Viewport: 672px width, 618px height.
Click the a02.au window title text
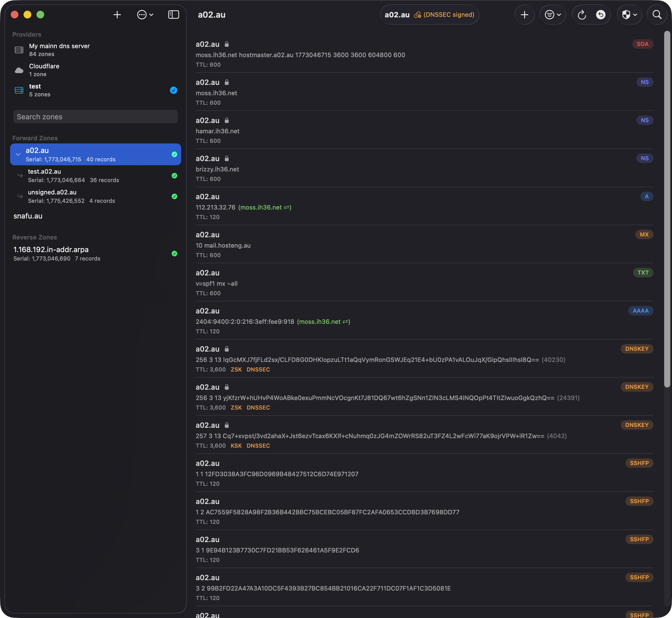[x=211, y=15]
